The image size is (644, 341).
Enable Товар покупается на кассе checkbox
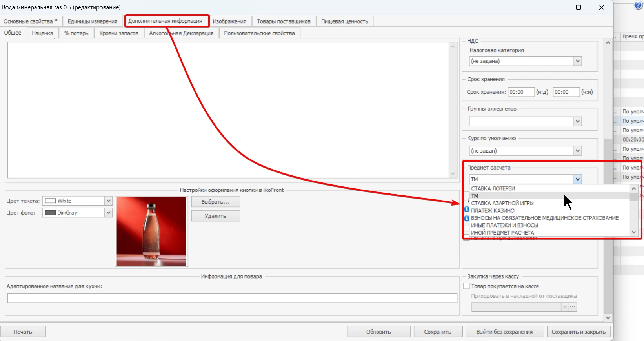[467, 286]
